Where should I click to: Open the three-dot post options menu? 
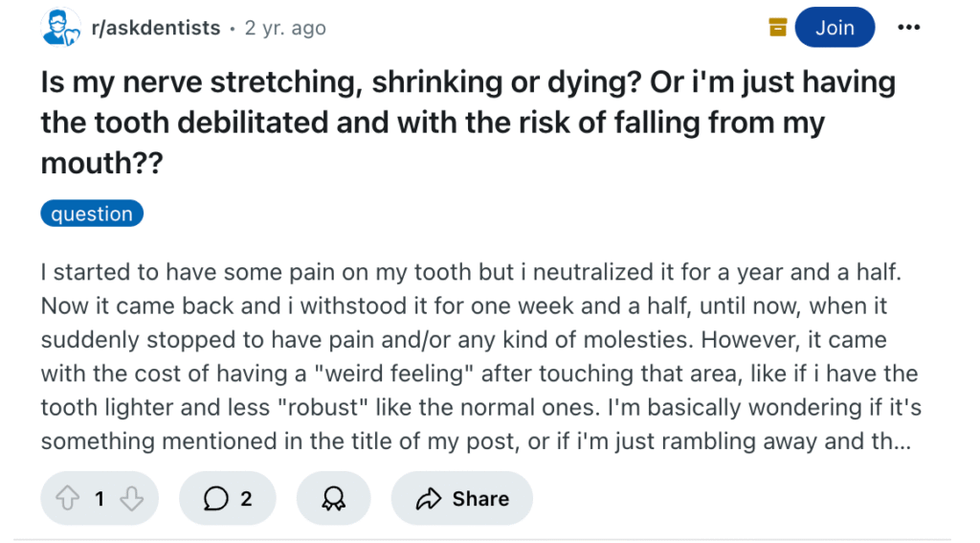point(908,27)
